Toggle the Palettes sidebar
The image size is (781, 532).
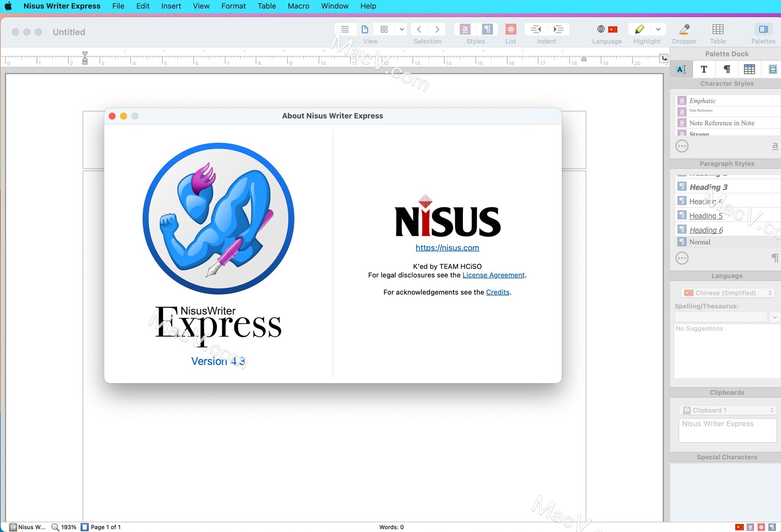point(763,29)
